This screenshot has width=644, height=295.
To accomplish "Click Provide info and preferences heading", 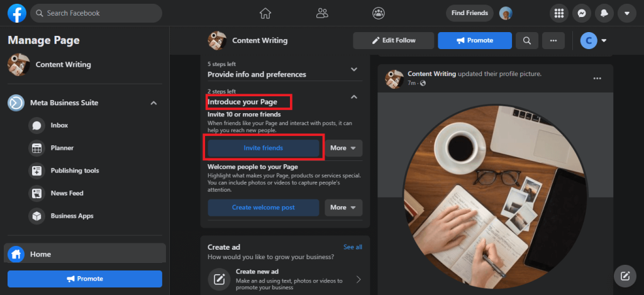I will (x=257, y=74).
